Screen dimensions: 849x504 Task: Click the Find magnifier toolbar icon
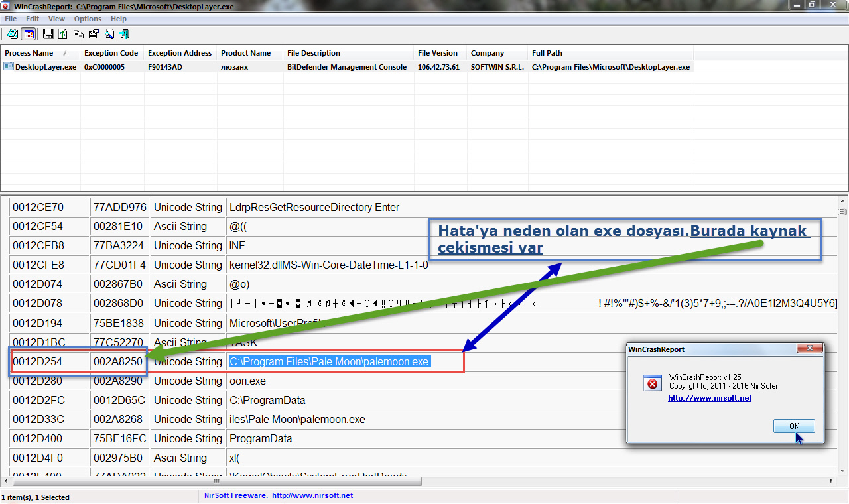pyautogui.click(x=109, y=34)
